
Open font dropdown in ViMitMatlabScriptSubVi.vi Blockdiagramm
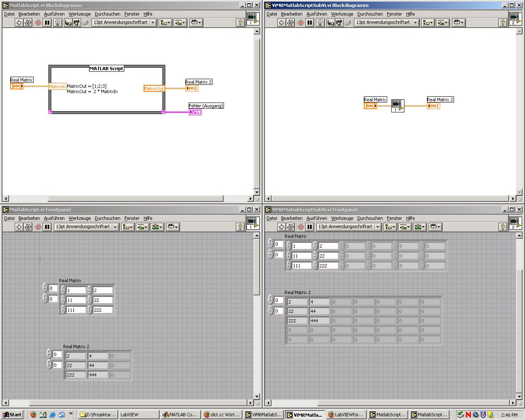tap(386, 23)
